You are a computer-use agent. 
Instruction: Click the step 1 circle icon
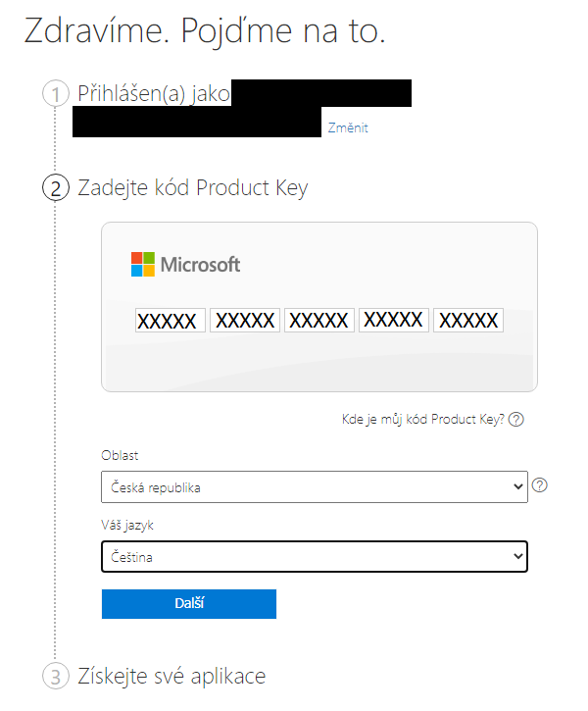tap(56, 94)
